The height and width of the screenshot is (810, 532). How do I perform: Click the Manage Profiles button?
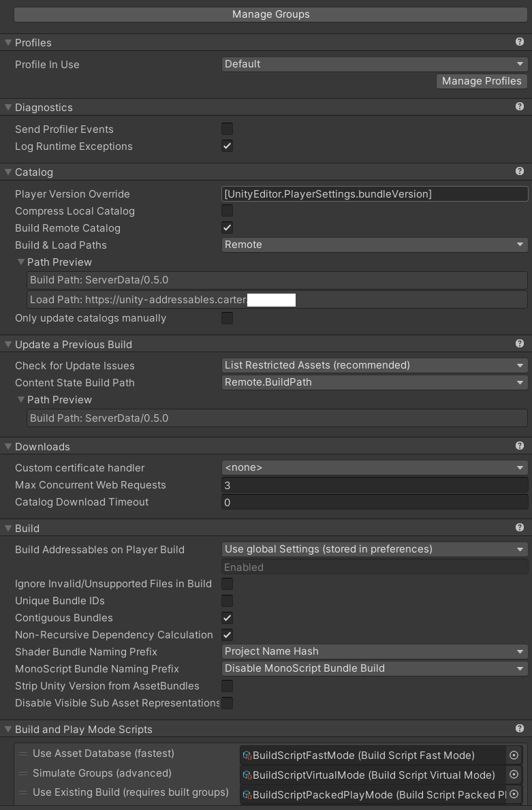[x=482, y=81]
